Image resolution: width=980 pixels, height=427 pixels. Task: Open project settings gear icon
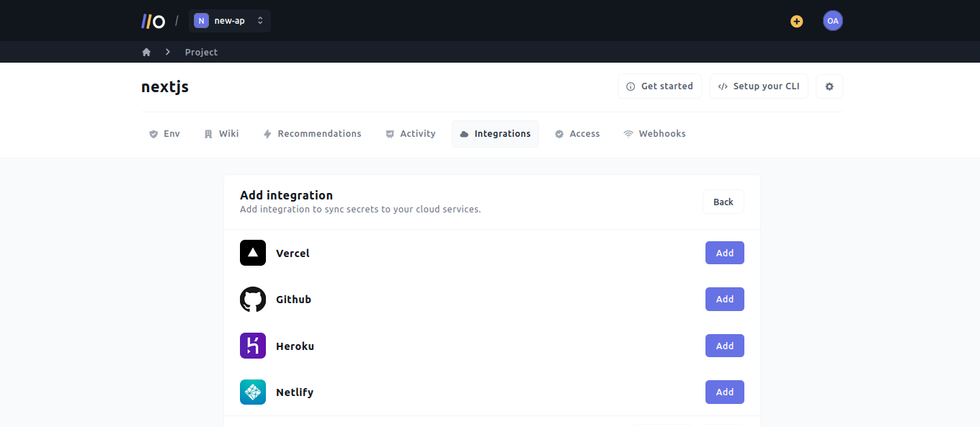(x=829, y=86)
